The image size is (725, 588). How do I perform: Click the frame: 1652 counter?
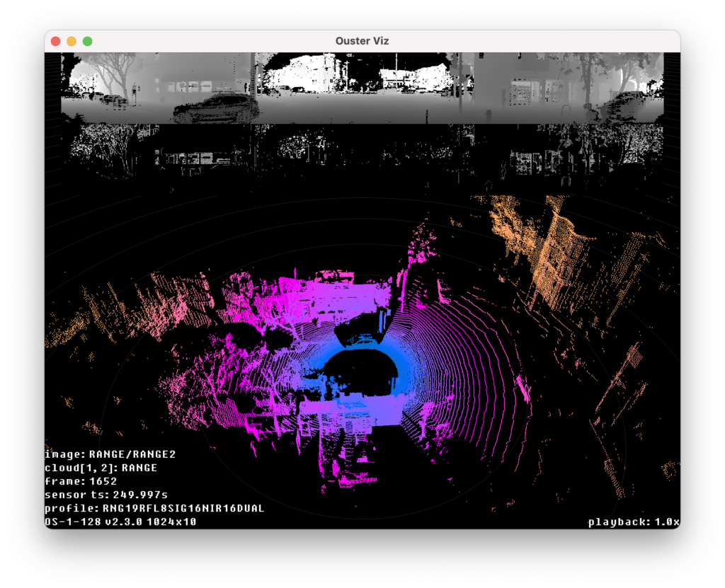point(81,481)
